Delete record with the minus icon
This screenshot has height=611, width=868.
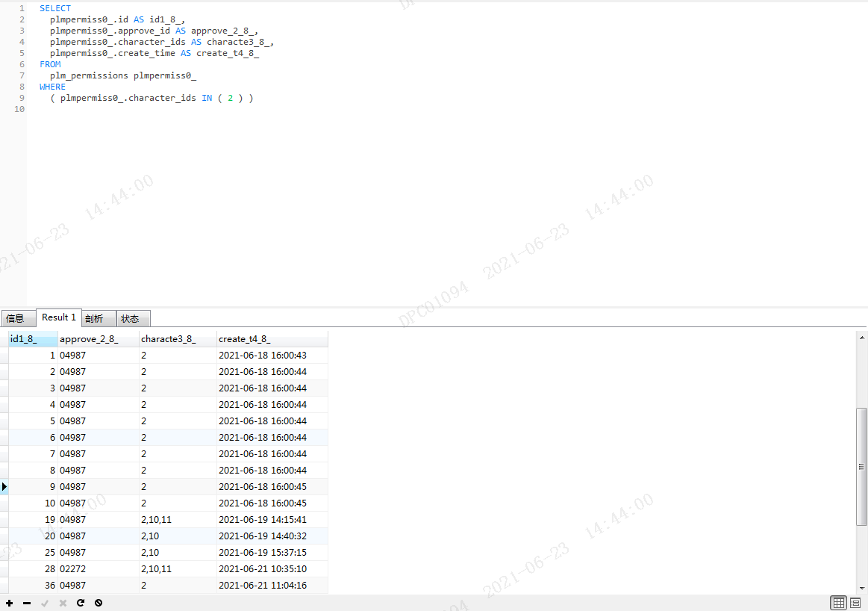pyautogui.click(x=27, y=603)
